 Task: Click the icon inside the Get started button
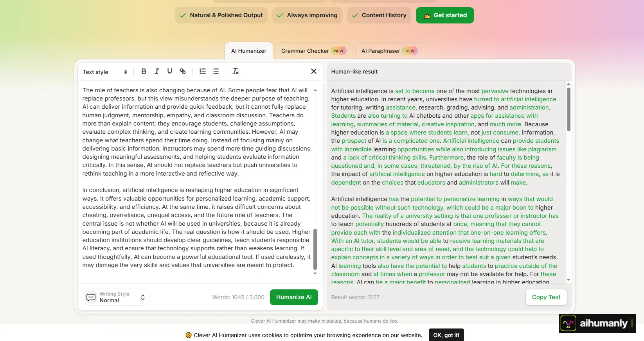[x=427, y=16]
